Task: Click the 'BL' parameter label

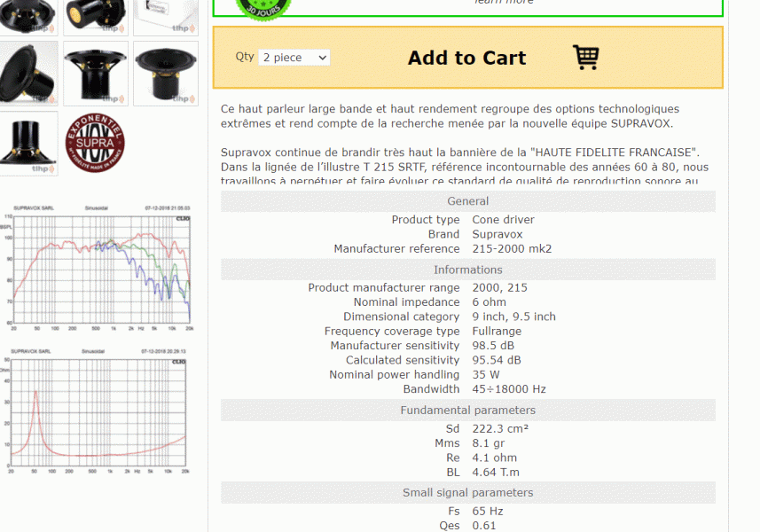Action: (x=452, y=472)
